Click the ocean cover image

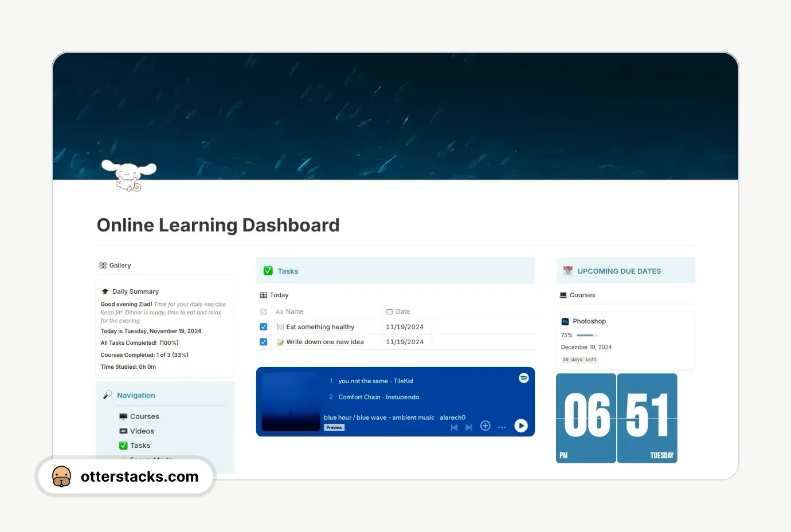click(395, 116)
